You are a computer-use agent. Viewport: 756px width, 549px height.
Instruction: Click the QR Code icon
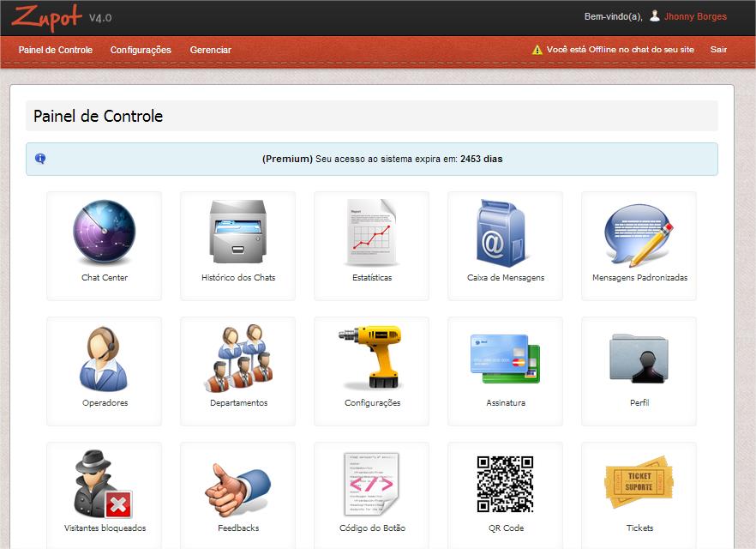tap(506, 485)
